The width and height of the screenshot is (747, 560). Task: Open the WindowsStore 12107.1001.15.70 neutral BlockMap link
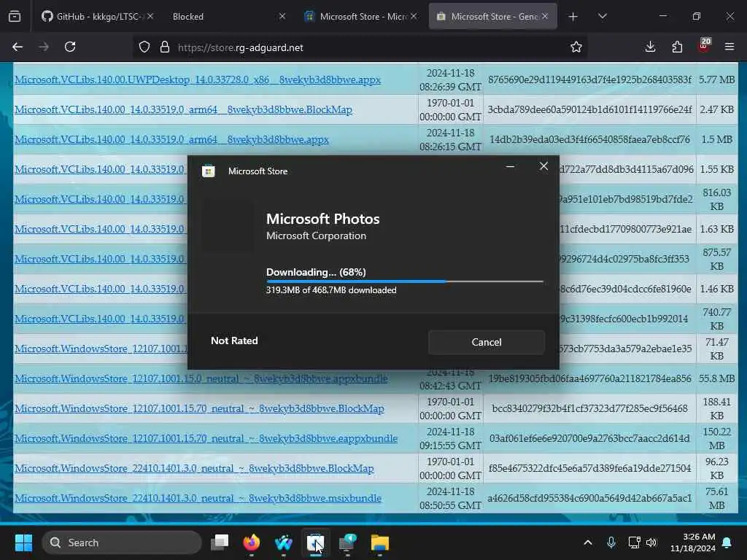click(x=199, y=408)
